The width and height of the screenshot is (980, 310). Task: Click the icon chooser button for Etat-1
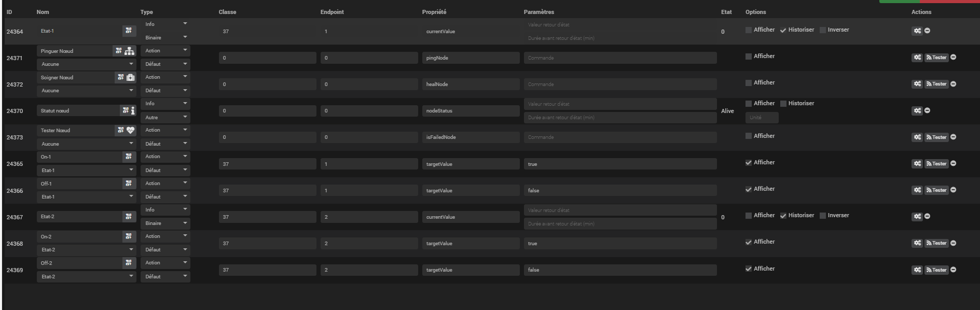pyautogui.click(x=129, y=31)
